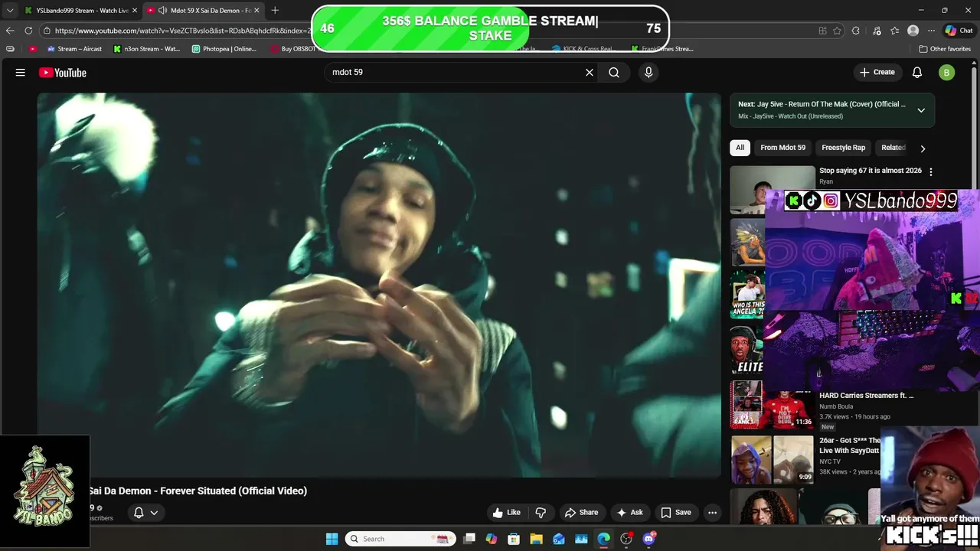The height and width of the screenshot is (551, 980).
Task: Open a new browser tab
Action: point(275,10)
